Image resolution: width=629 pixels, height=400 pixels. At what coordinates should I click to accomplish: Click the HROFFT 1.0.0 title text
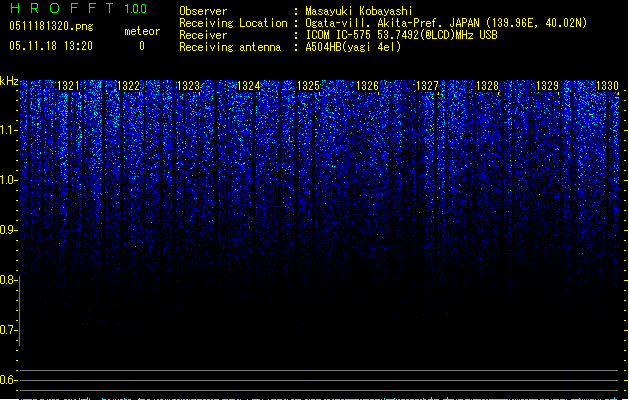click(78, 8)
